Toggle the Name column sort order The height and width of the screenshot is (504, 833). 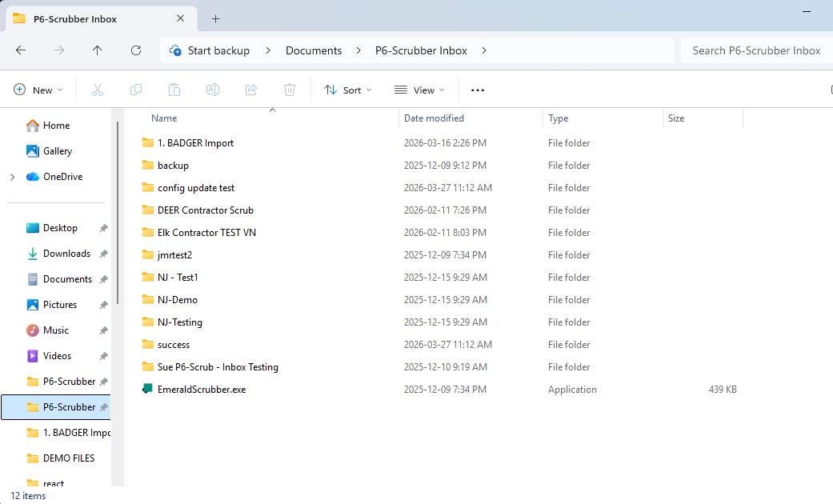click(x=163, y=118)
